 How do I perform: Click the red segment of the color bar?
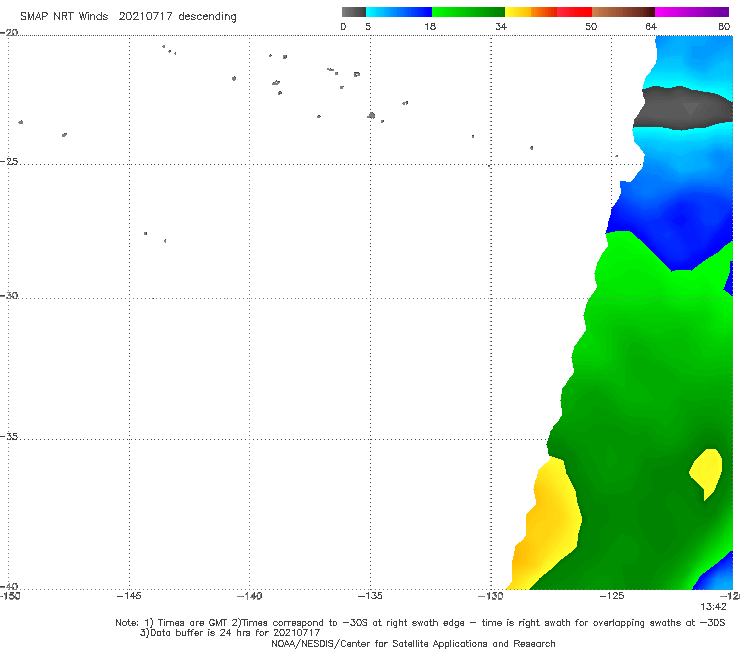point(574,12)
